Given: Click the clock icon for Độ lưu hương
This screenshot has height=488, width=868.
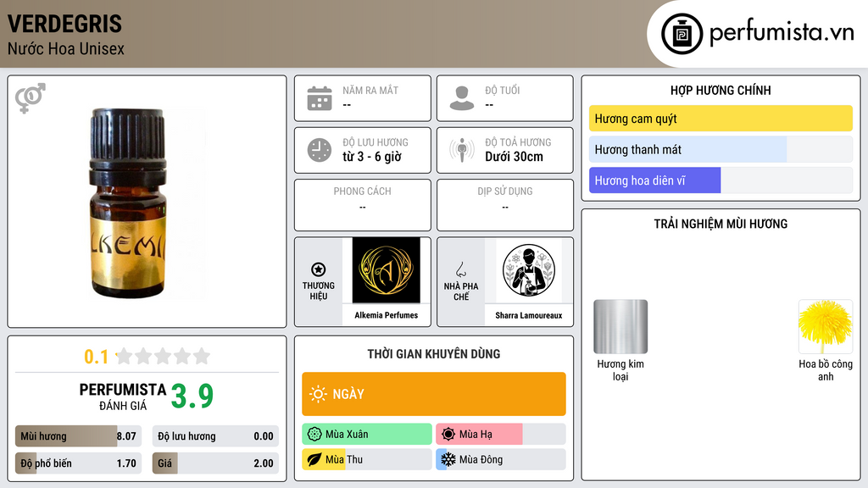Looking at the screenshot, I should coord(320,150).
